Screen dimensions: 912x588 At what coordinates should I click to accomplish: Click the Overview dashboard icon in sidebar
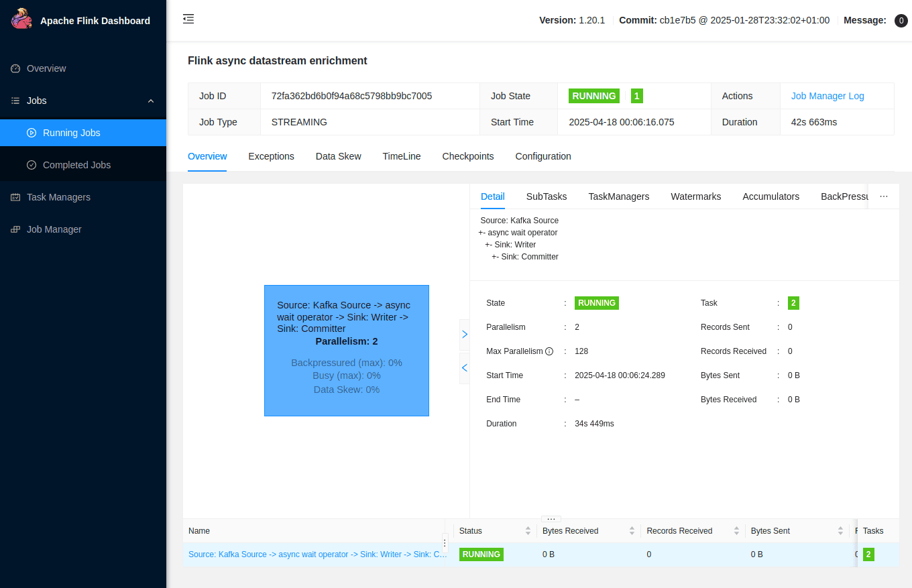click(15, 68)
